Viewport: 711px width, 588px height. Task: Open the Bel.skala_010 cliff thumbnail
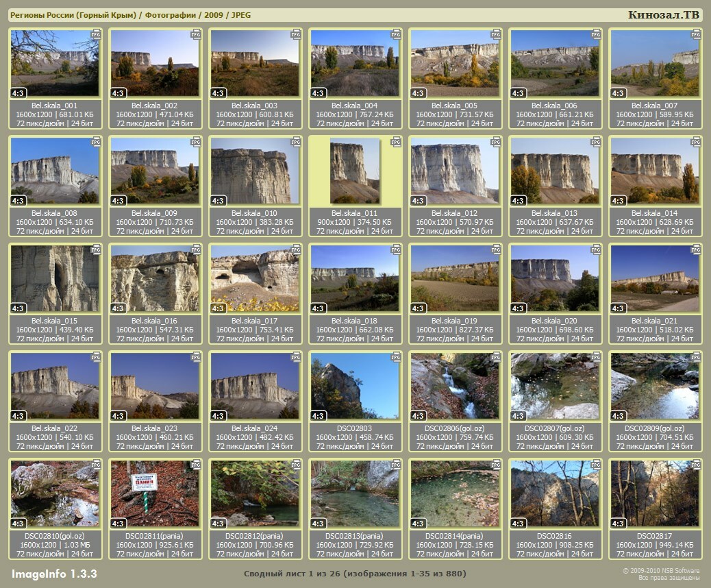255,171
